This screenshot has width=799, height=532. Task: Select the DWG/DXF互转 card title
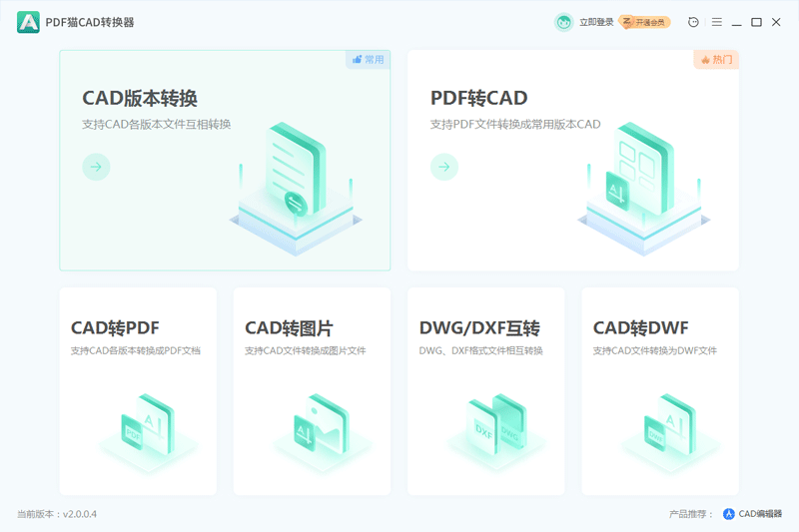coord(479,328)
